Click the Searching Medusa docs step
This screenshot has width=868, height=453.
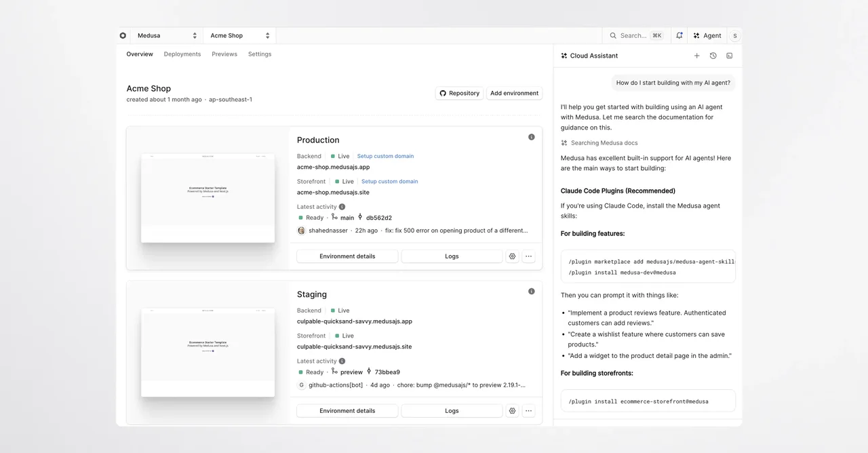tap(599, 142)
